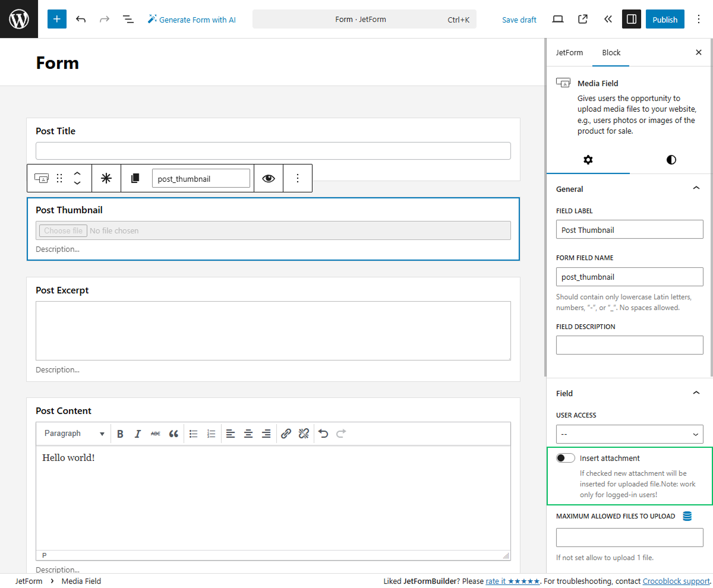Collapse the General section
The width and height of the screenshot is (713, 588).
[696, 188]
